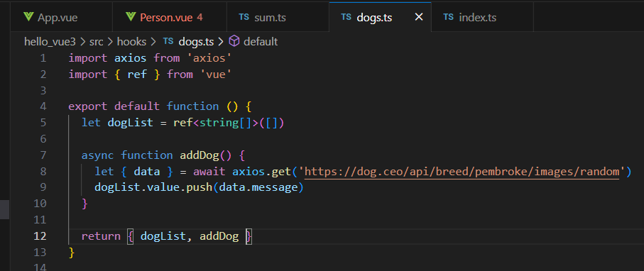
Task: Open the default symbol breadcrumb
Action: tap(261, 41)
